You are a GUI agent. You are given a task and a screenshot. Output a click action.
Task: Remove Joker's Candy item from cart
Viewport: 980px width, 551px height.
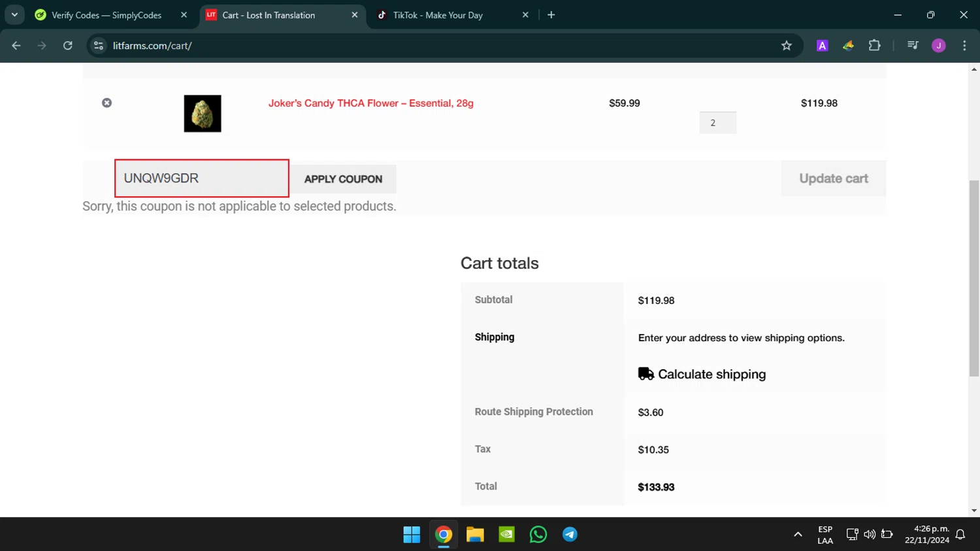click(107, 103)
